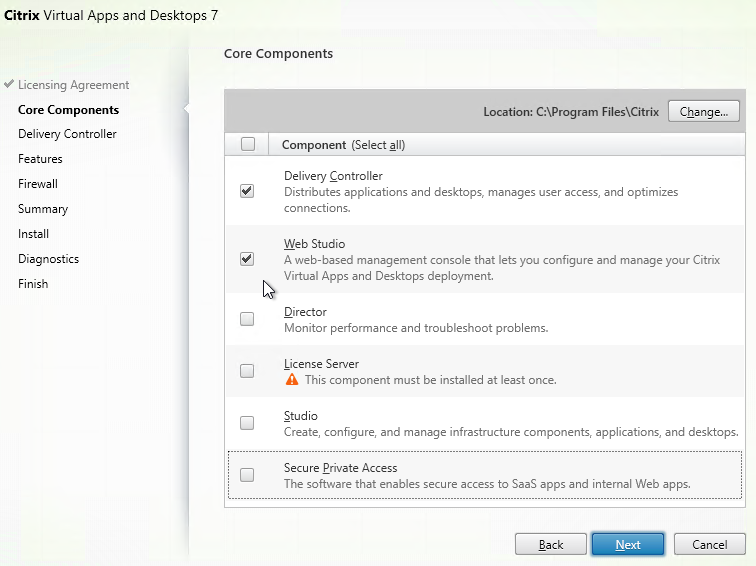Click the Diagnostics step in sidebar

click(x=48, y=259)
